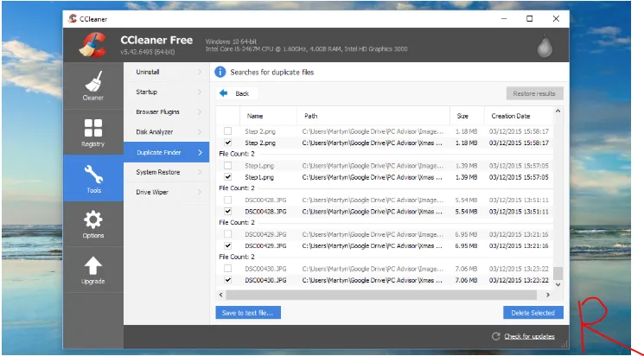Screen dimensions: 644x356
Task: Open the Browser Plugins tool
Action: pyautogui.click(x=166, y=111)
